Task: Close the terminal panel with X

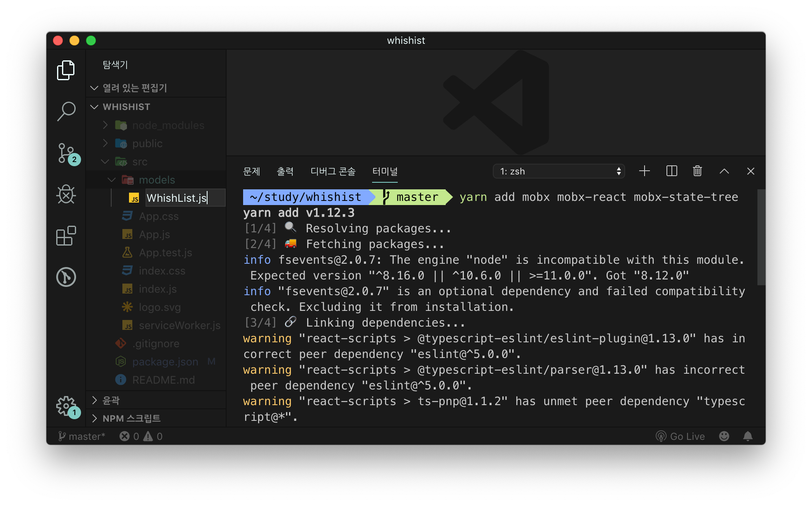Action: click(x=751, y=171)
